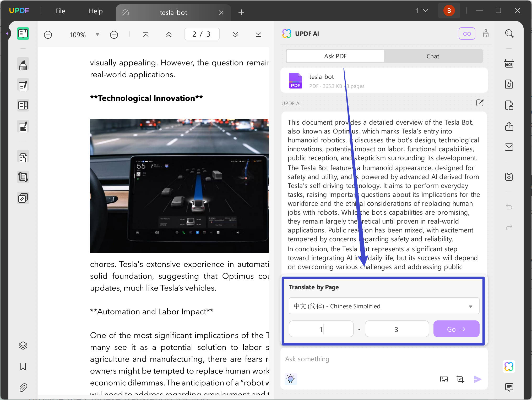Image resolution: width=532 pixels, height=400 pixels.
Task: Click the prompt lightbulb icon
Action: [291, 379]
